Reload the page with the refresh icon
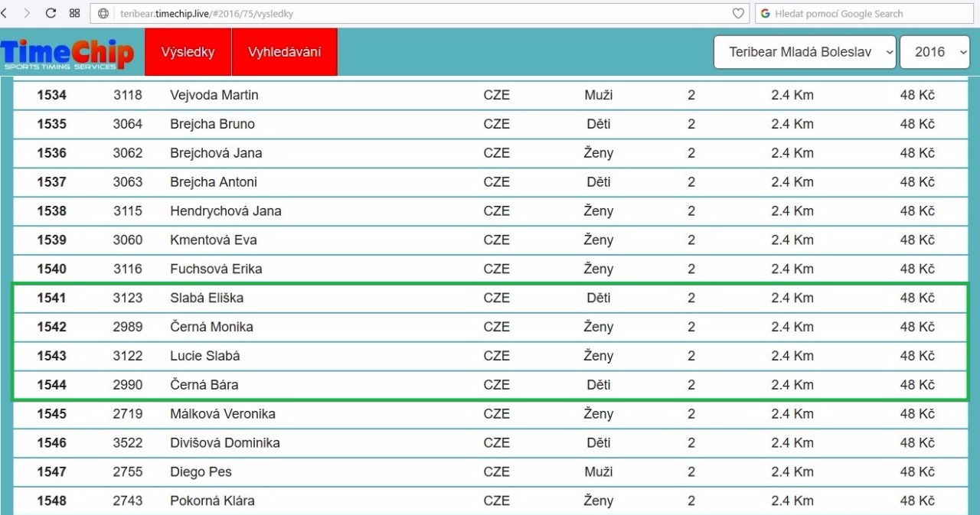 [51, 13]
